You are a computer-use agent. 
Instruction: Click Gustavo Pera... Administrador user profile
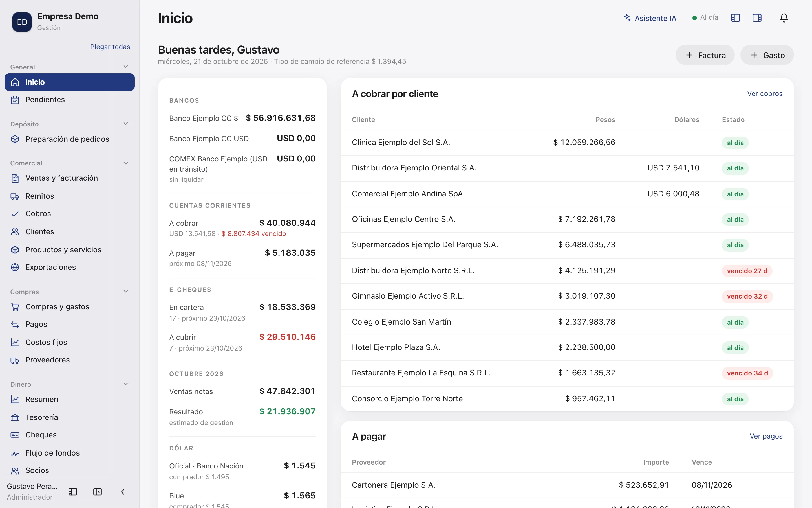[x=32, y=492]
